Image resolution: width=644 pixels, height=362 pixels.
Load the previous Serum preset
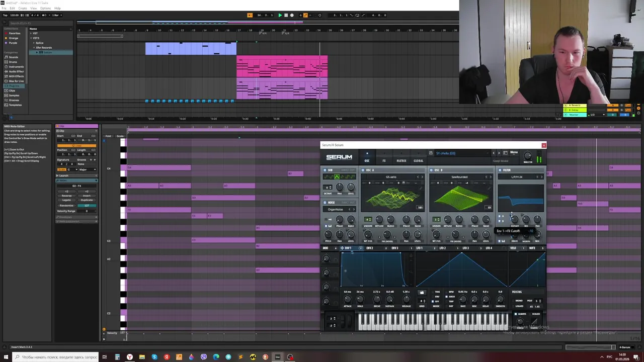point(493,153)
